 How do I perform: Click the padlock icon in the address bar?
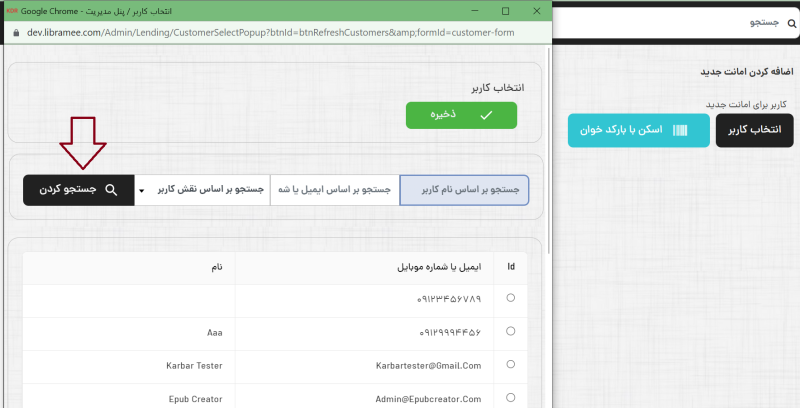click(x=13, y=31)
